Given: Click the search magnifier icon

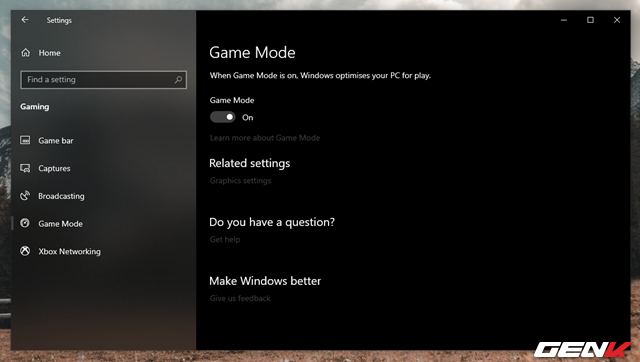Looking at the screenshot, I should point(178,80).
